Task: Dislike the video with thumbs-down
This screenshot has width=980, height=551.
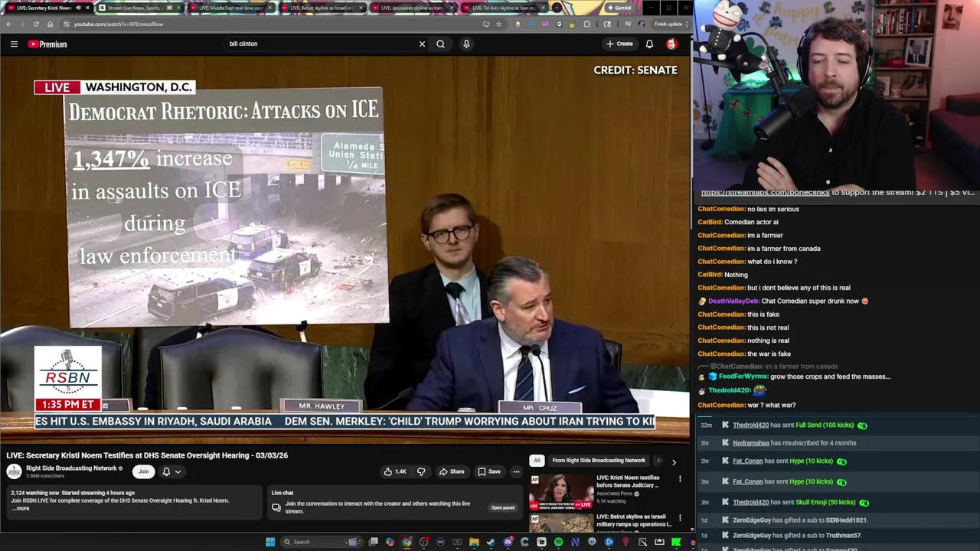Action: (421, 471)
